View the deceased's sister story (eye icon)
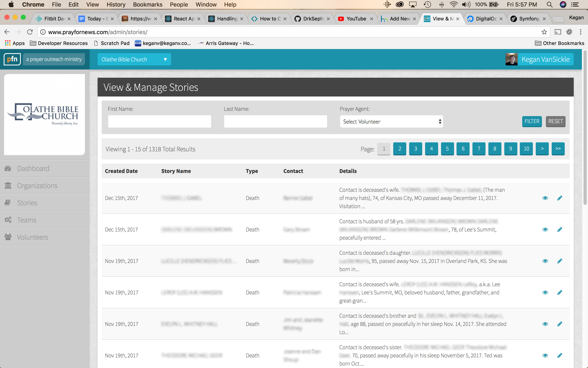This screenshot has height=368, width=588. [x=545, y=355]
